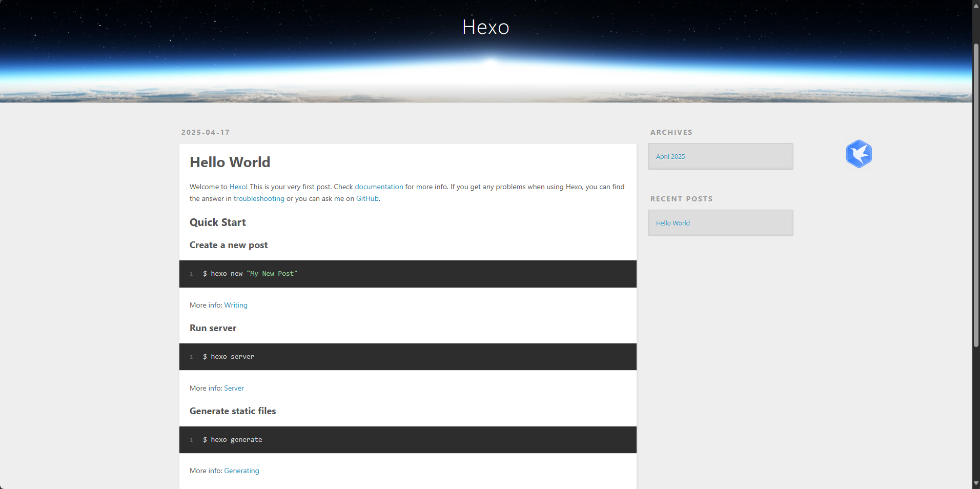Select April 2025 under Archives
Image resolution: width=980 pixels, height=489 pixels.
tap(670, 156)
